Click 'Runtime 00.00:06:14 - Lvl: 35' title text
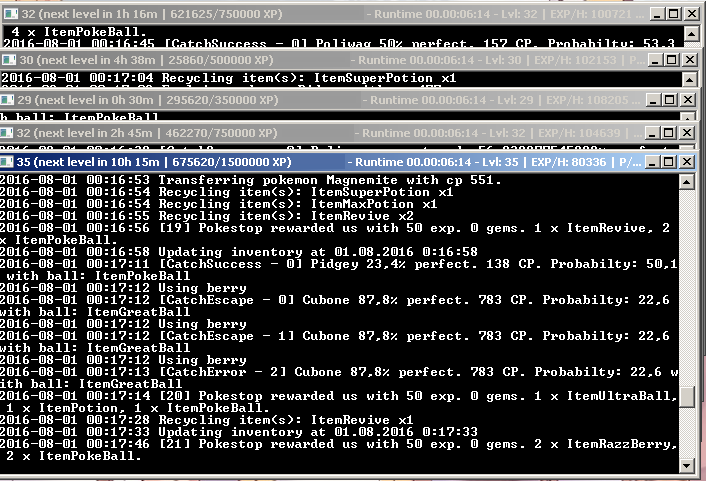This screenshot has height=481, width=706. pyautogui.click(x=437, y=162)
